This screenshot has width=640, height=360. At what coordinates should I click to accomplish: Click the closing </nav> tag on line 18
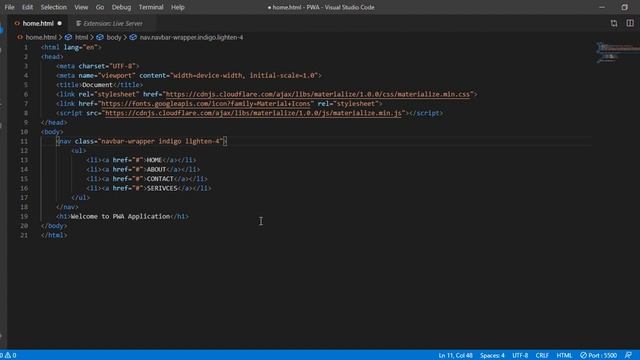67,207
